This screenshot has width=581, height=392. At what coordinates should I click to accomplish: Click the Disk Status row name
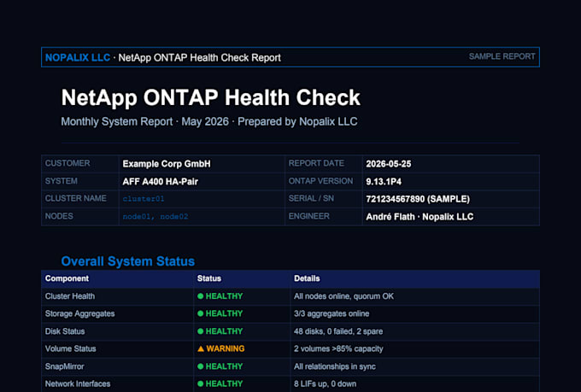[65, 331]
